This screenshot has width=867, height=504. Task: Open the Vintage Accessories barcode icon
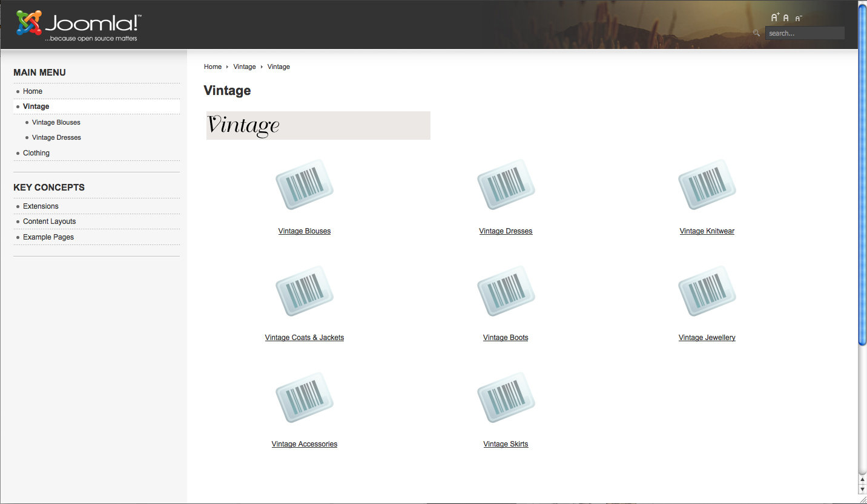click(x=305, y=398)
